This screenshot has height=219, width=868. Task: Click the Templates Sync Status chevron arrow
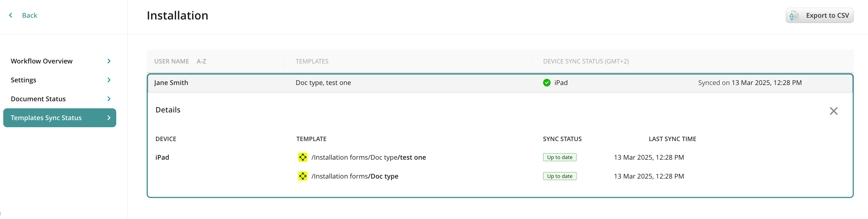[109, 117]
